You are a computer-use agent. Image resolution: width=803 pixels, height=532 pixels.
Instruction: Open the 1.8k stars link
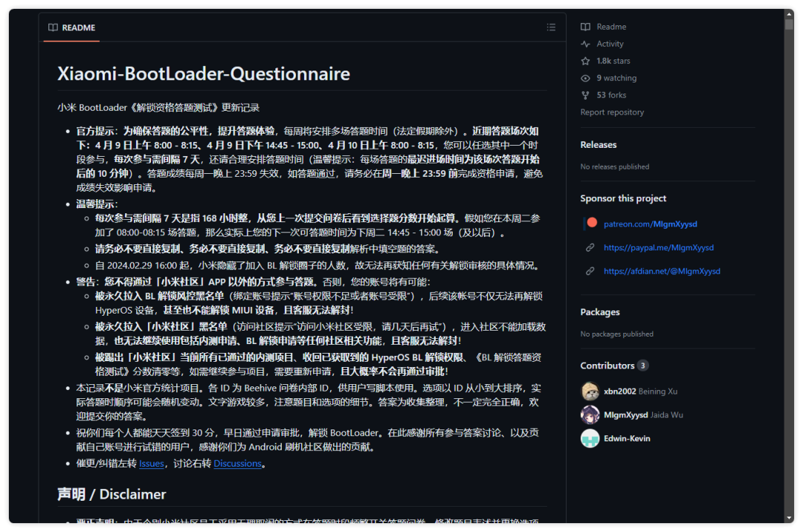coord(613,61)
